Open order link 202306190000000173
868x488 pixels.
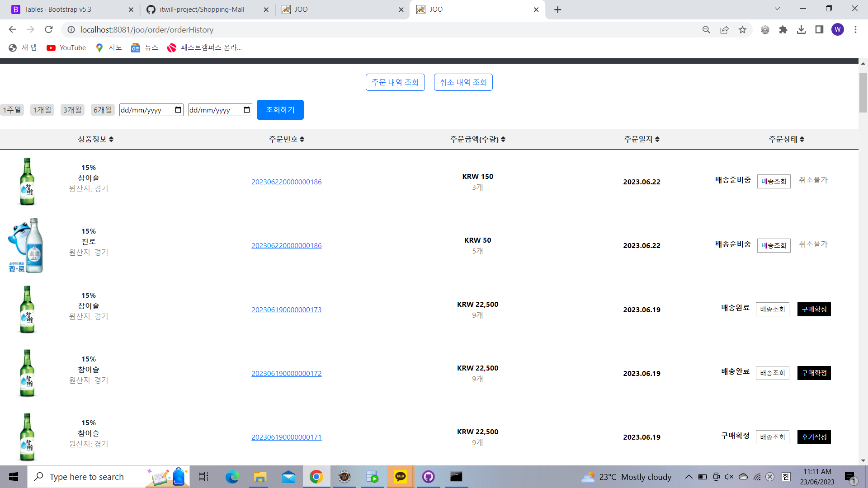286,310
